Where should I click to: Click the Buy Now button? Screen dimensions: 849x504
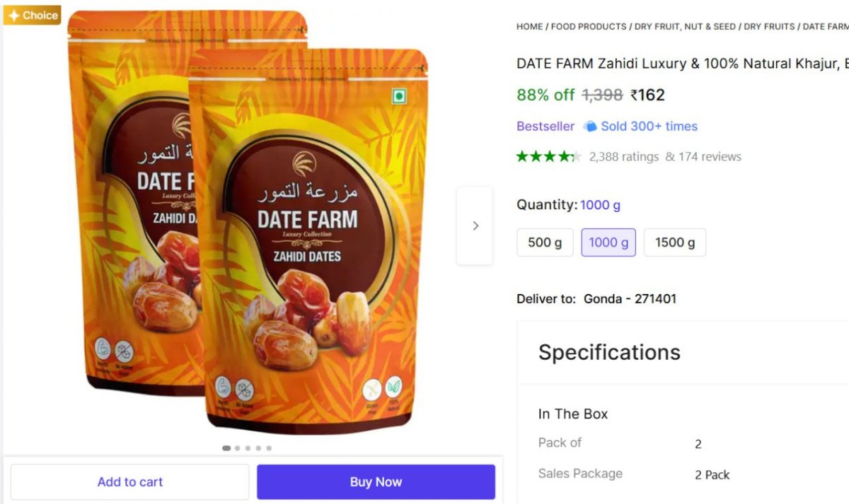376,482
